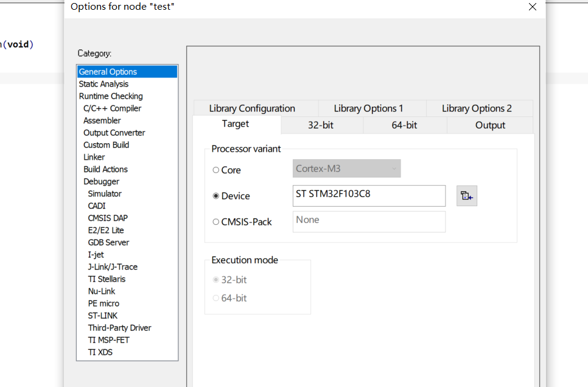Open the Library Options 1 tab
This screenshot has width=588, height=387.
click(368, 108)
